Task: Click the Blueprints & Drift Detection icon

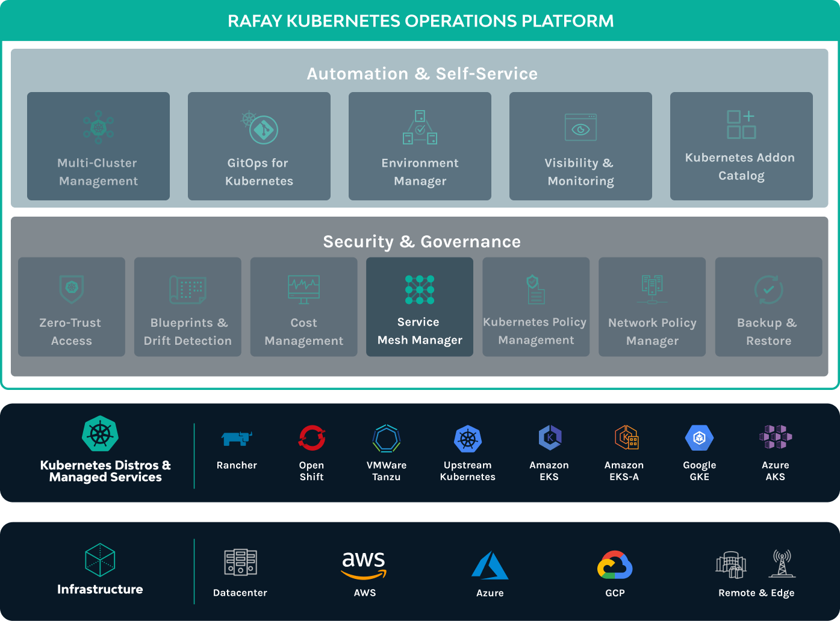Action: [188, 289]
